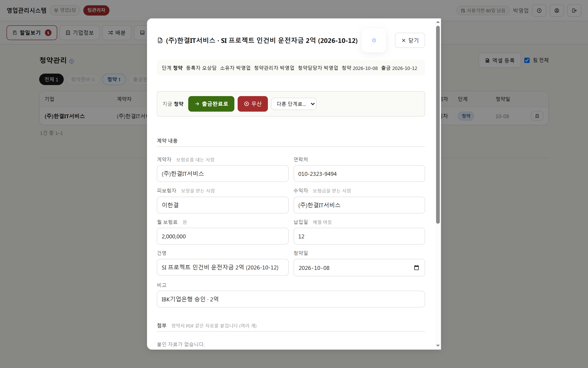588x368 pixels.
Task: Select the 전체 1 filter chip
Action: tap(51, 79)
